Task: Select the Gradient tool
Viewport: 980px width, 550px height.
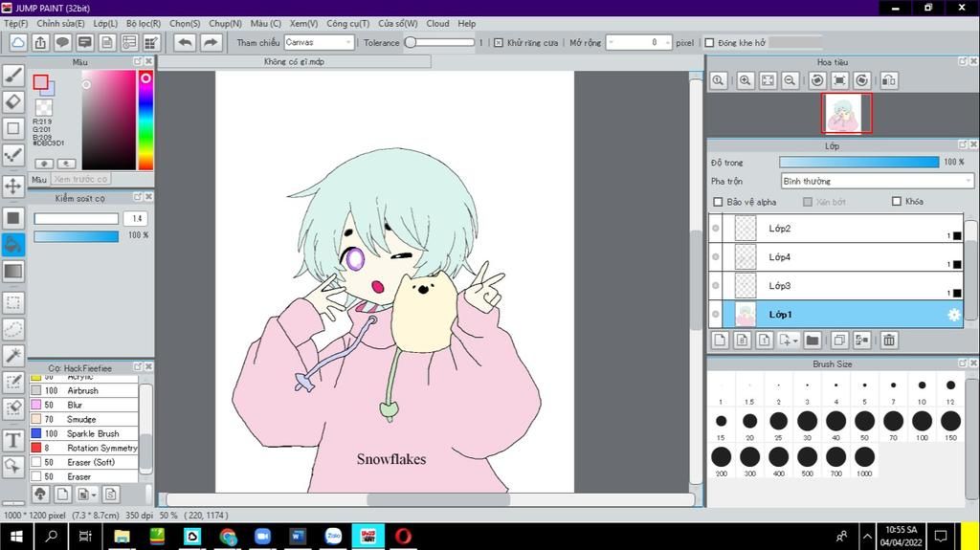Action: tap(13, 272)
